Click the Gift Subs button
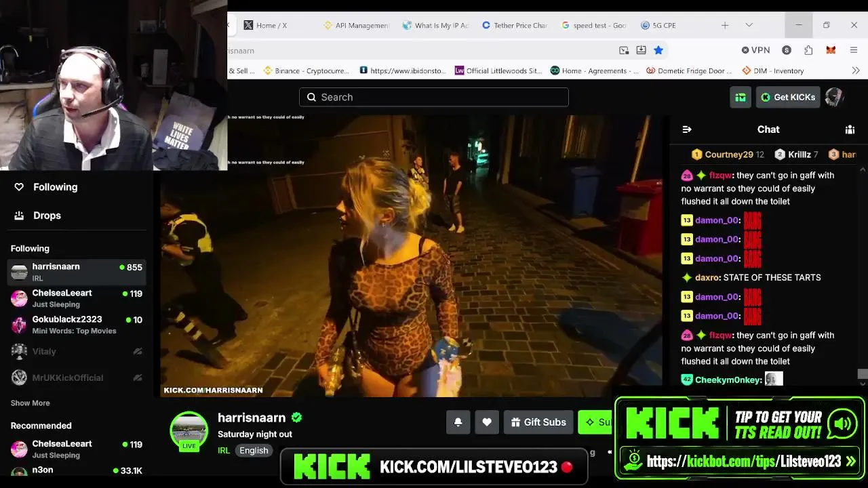Image resolution: width=868 pixels, height=488 pixels. pos(538,422)
